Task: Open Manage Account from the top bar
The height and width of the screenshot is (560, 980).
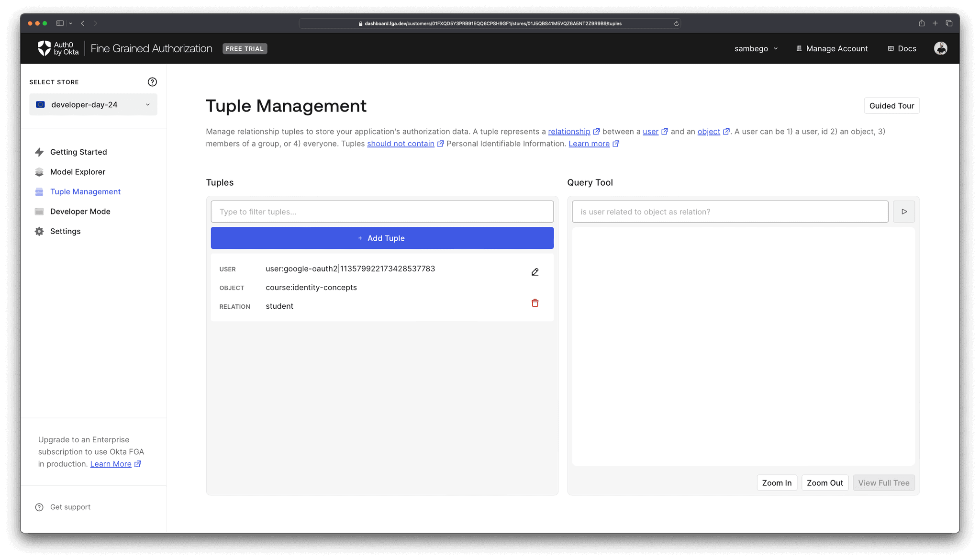Action: (833, 48)
